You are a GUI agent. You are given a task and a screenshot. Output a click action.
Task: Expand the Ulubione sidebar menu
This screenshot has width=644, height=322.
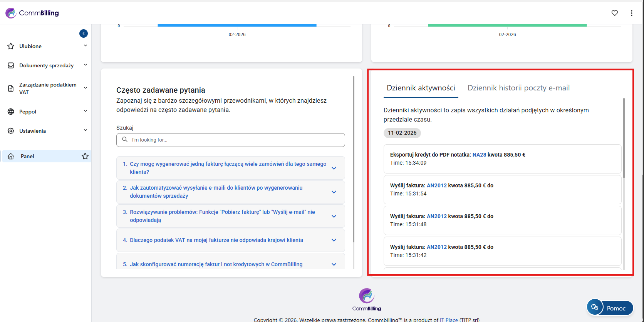pyautogui.click(x=85, y=46)
